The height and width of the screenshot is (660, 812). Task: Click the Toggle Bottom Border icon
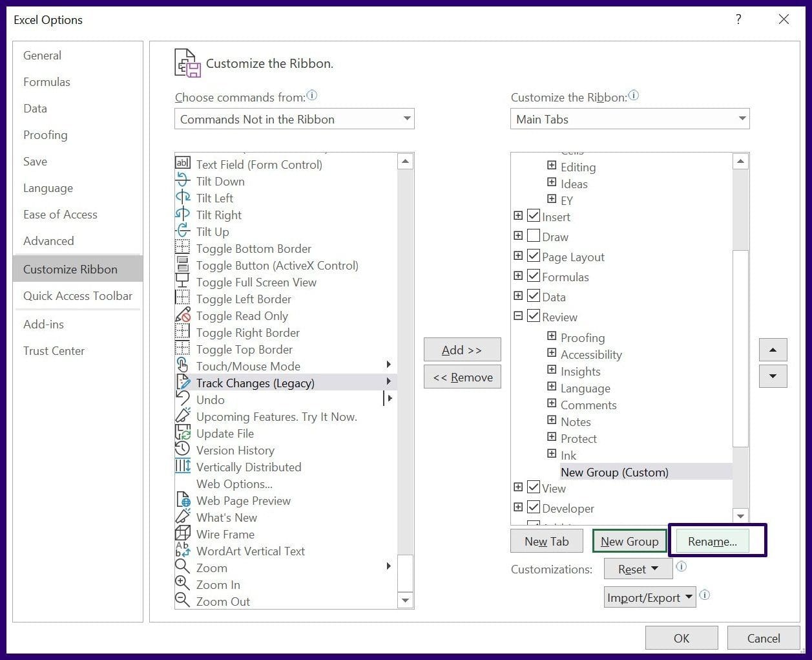tap(183, 248)
